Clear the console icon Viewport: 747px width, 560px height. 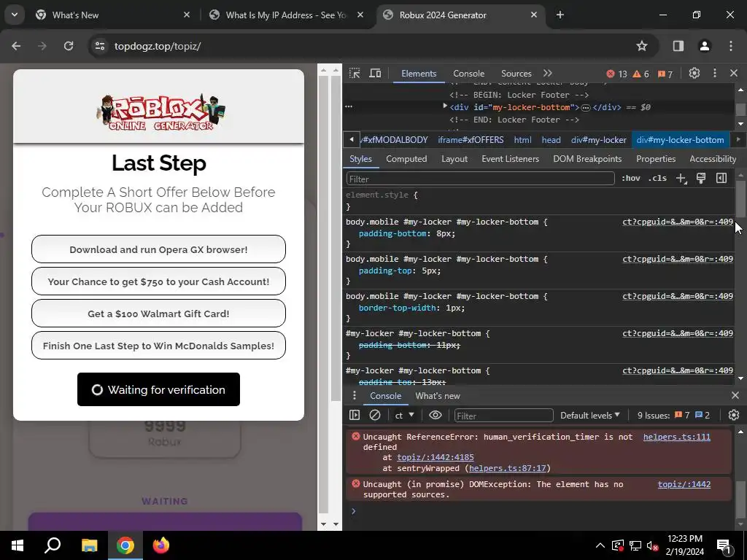375,415
